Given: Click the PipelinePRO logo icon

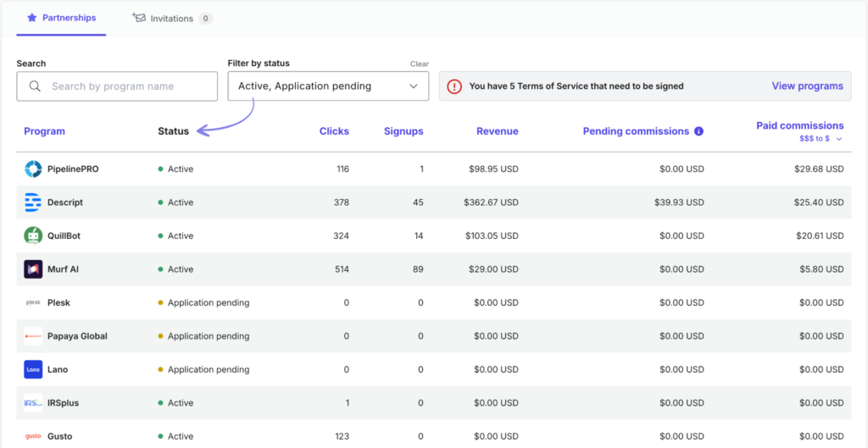Looking at the screenshot, I should [33, 169].
